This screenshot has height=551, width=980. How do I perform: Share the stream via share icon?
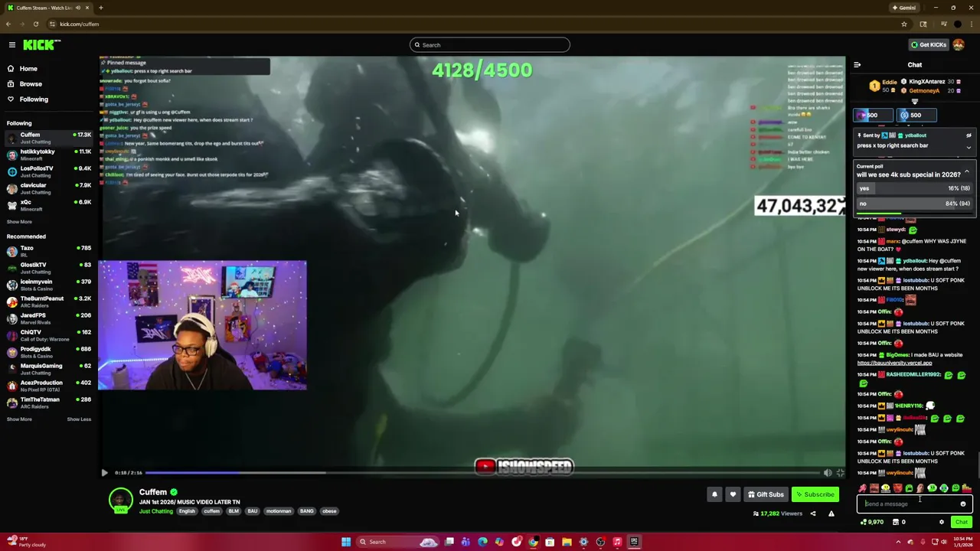point(813,514)
